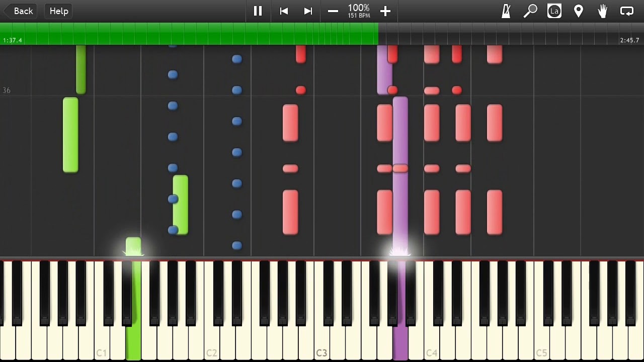Decrease playback speed with minus
644x362 pixels.
(x=333, y=11)
